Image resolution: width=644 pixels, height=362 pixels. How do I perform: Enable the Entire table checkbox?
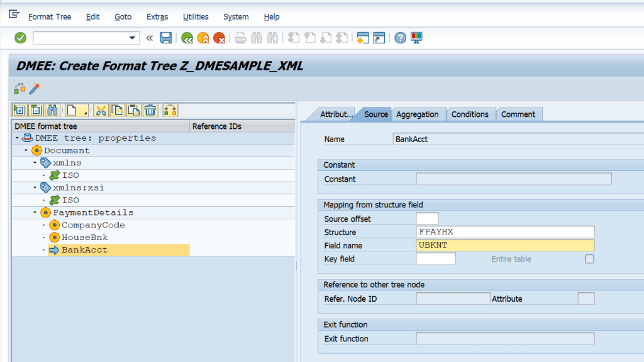click(589, 258)
